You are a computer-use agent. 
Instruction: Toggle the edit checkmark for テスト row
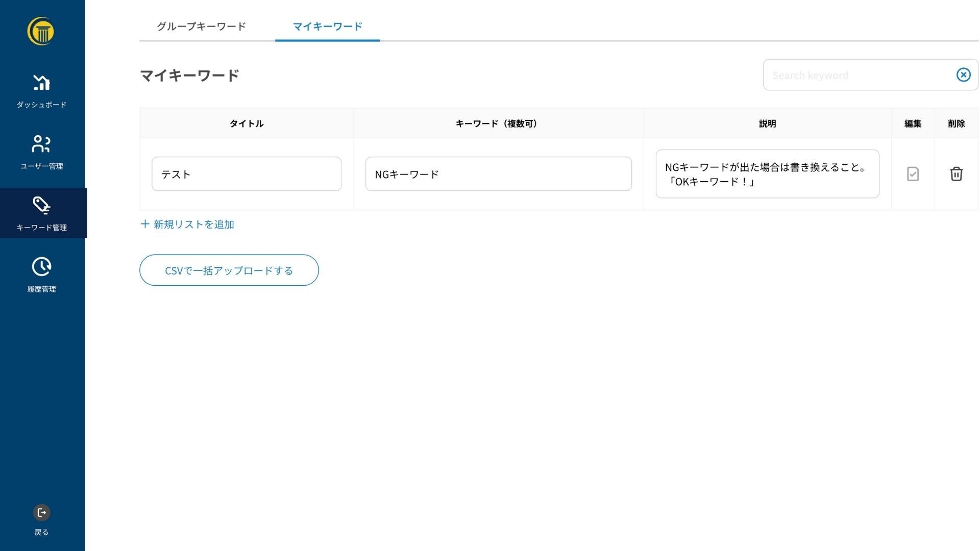point(913,174)
